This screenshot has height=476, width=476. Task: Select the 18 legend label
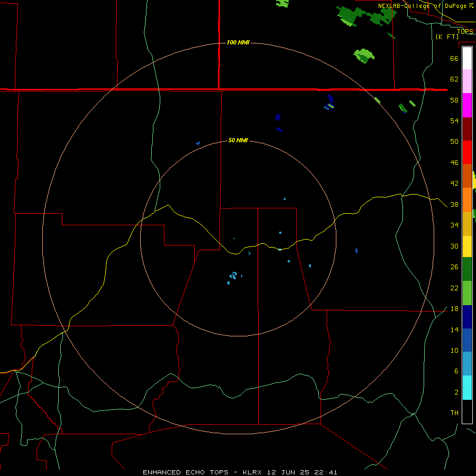(454, 309)
